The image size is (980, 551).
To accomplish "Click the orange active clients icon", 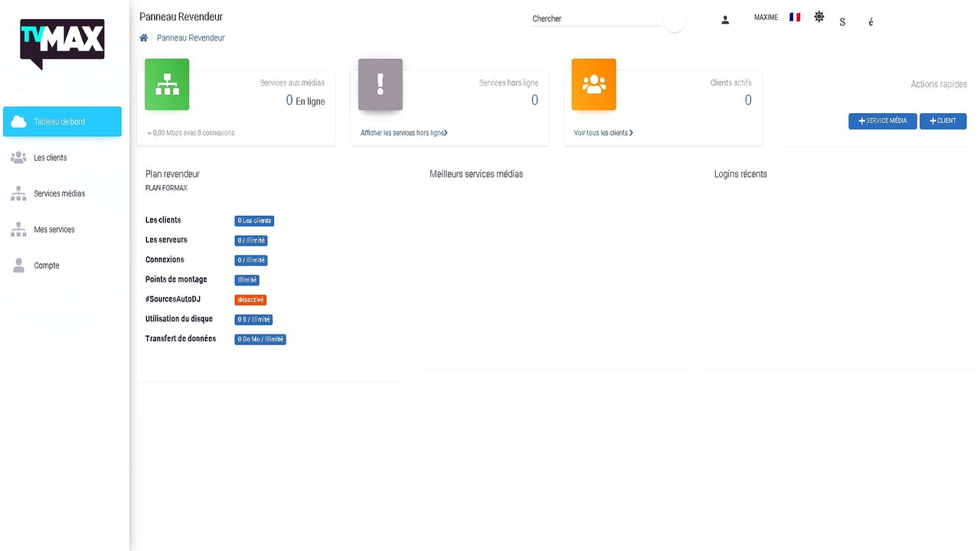I will coord(593,84).
